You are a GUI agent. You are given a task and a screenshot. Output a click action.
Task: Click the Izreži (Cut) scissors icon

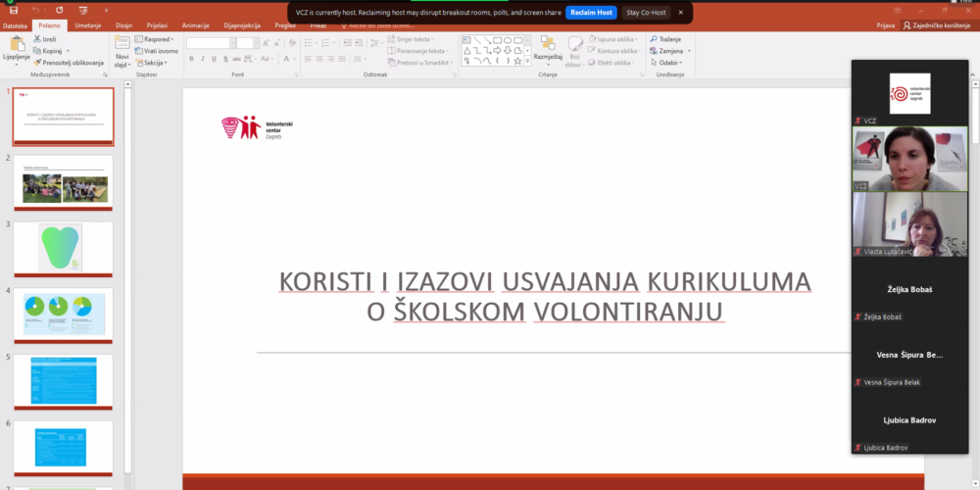(x=37, y=39)
